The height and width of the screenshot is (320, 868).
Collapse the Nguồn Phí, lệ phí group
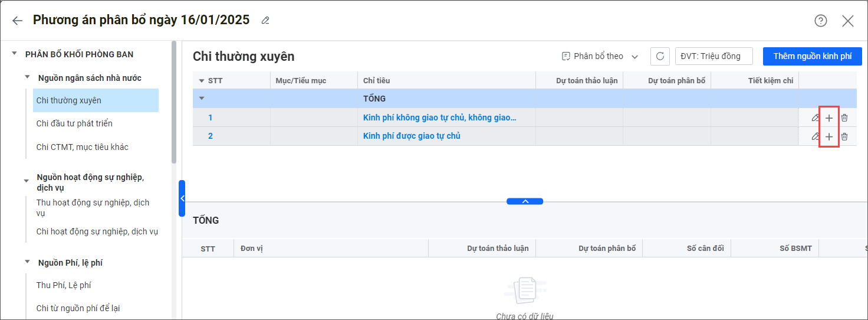(27, 263)
